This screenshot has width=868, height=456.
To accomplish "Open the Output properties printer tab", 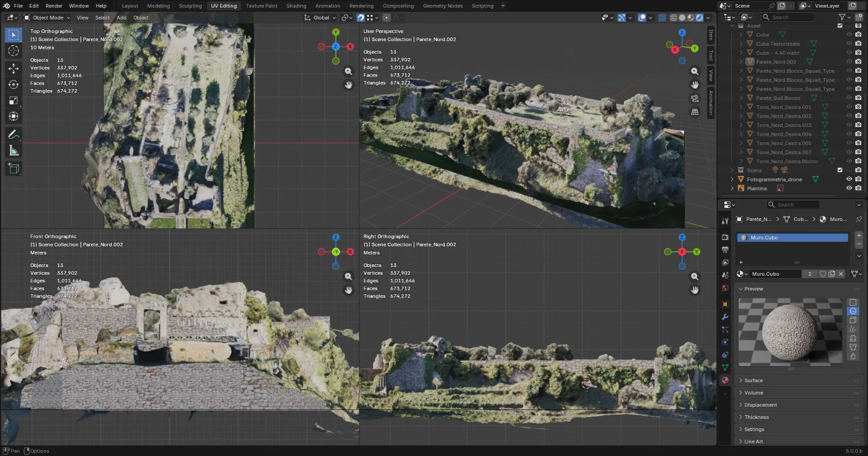I will 725,250.
